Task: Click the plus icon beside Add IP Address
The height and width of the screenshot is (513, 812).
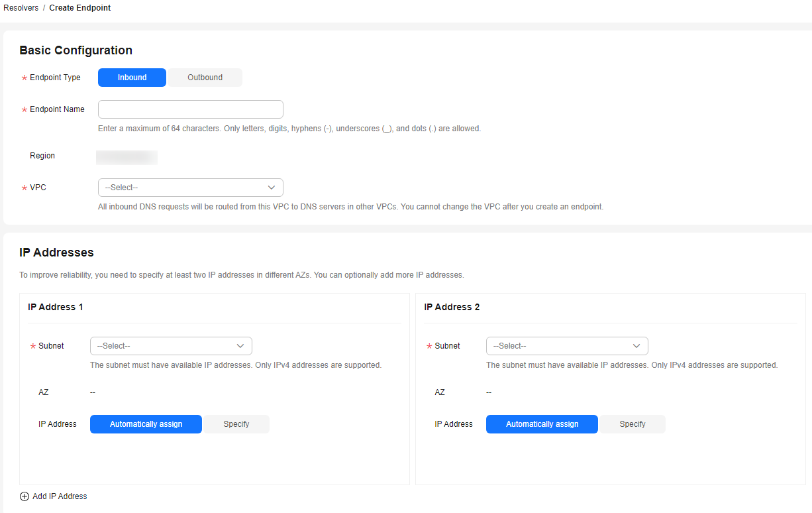Action: tap(25, 496)
